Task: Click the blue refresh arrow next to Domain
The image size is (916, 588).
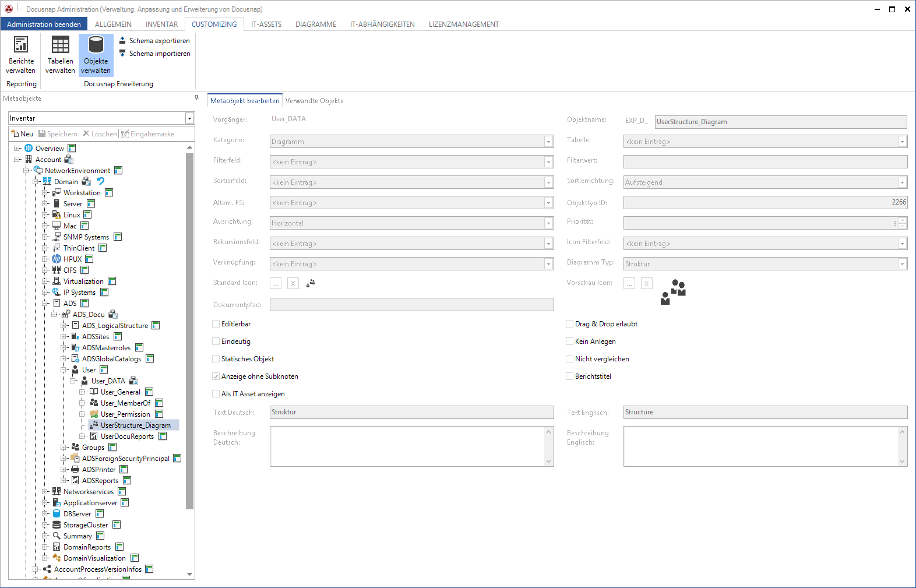Action: click(x=101, y=181)
